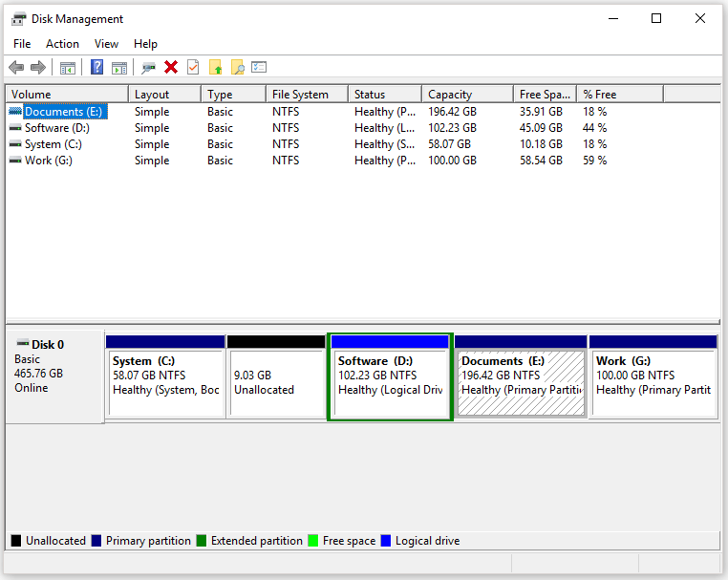Click the 196.42 GB capacity cell
Viewport: 728px width, 580px height.
[452, 112]
